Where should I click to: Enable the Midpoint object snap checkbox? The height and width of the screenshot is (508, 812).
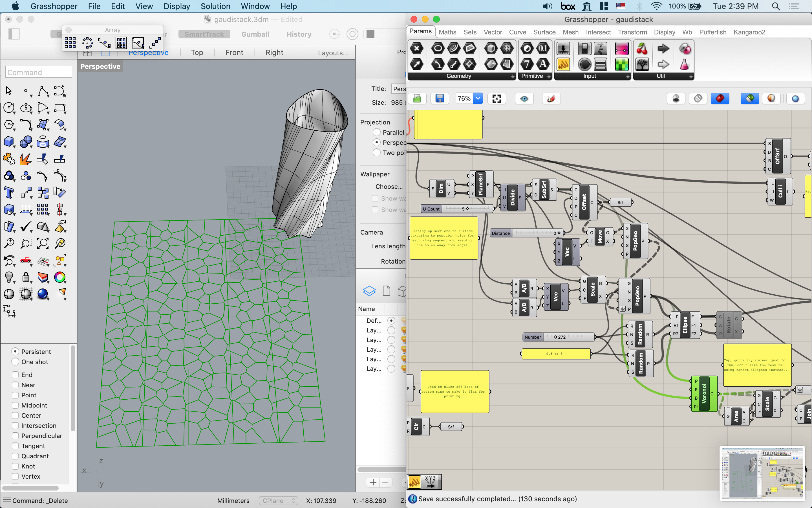tap(15, 405)
